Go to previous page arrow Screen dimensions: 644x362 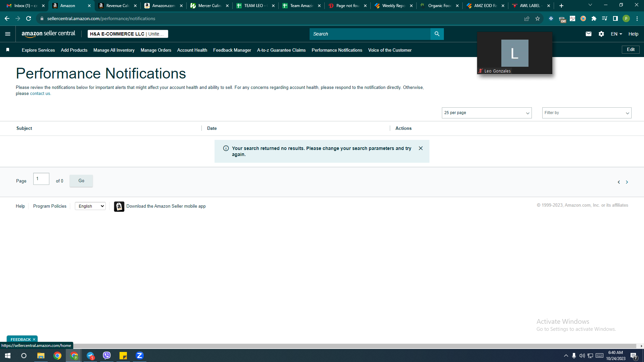pyautogui.click(x=619, y=182)
